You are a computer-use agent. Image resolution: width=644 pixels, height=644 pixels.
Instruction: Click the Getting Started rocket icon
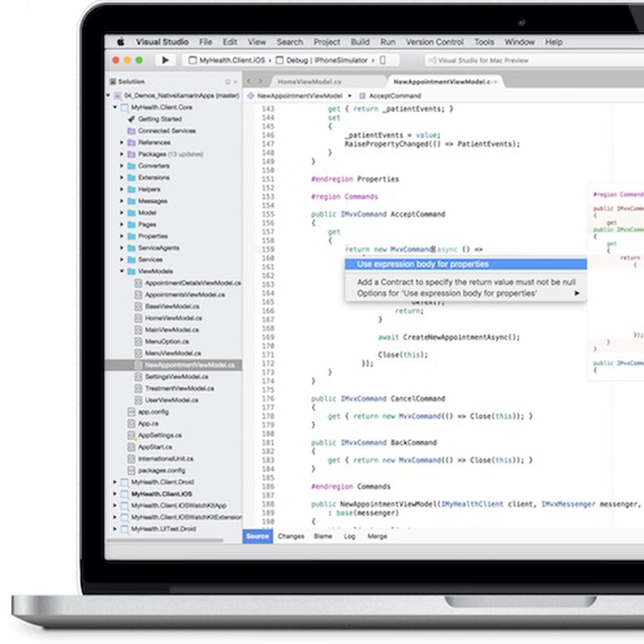(131, 119)
